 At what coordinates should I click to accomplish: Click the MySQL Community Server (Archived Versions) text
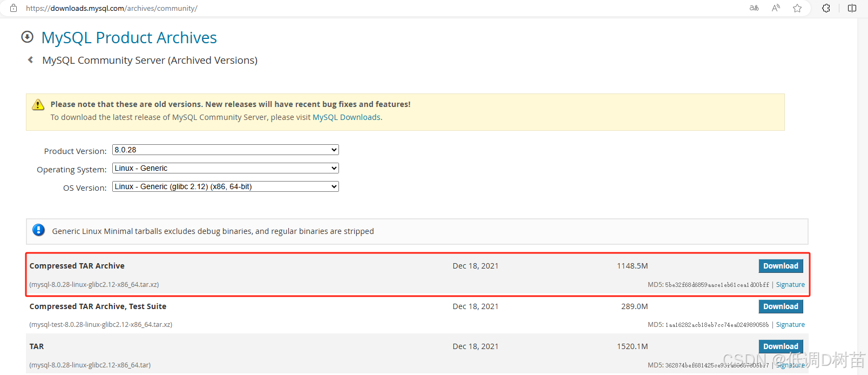click(x=150, y=60)
